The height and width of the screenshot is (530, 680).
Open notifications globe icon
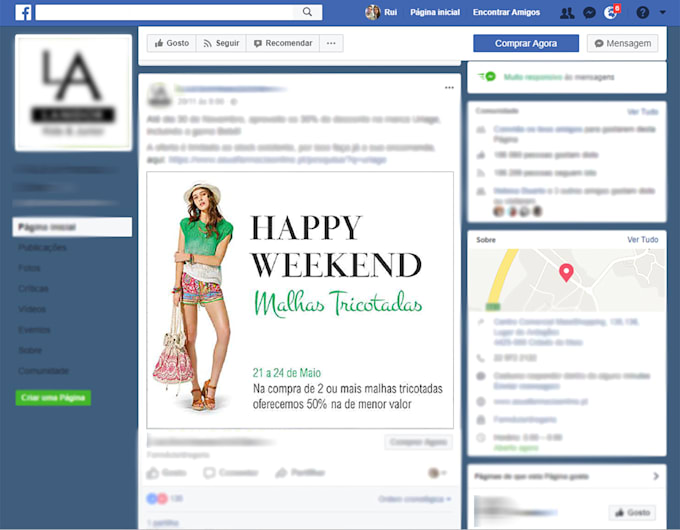611,13
